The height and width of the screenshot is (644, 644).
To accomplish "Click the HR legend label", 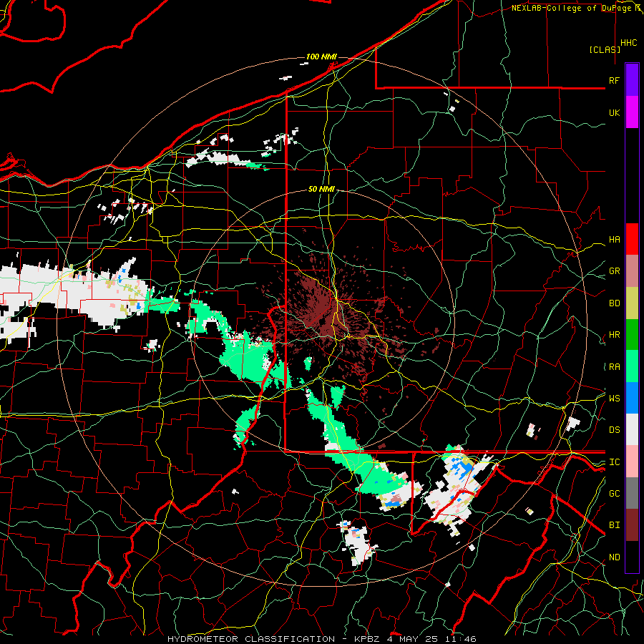I will click(614, 335).
